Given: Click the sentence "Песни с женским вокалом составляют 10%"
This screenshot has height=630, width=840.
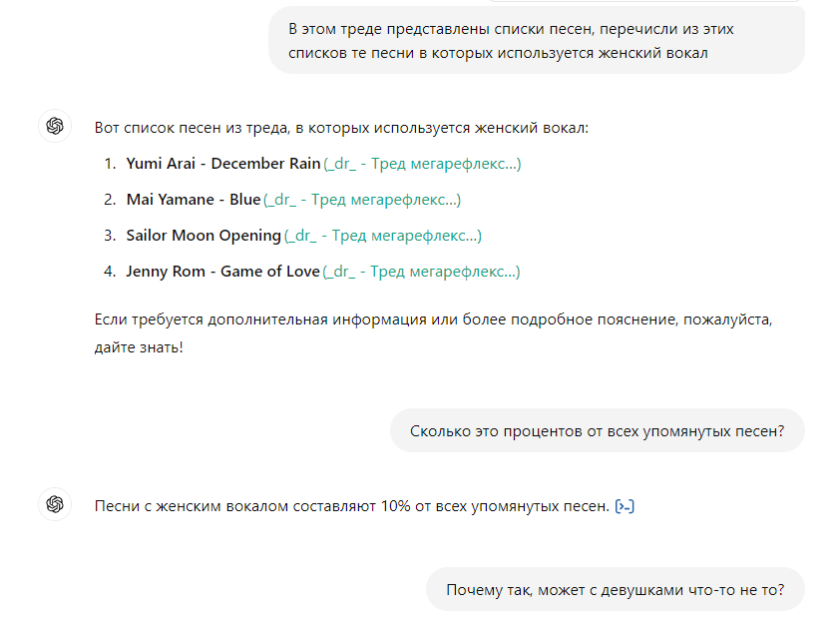Looking at the screenshot, I should click(x=351, y=506).
